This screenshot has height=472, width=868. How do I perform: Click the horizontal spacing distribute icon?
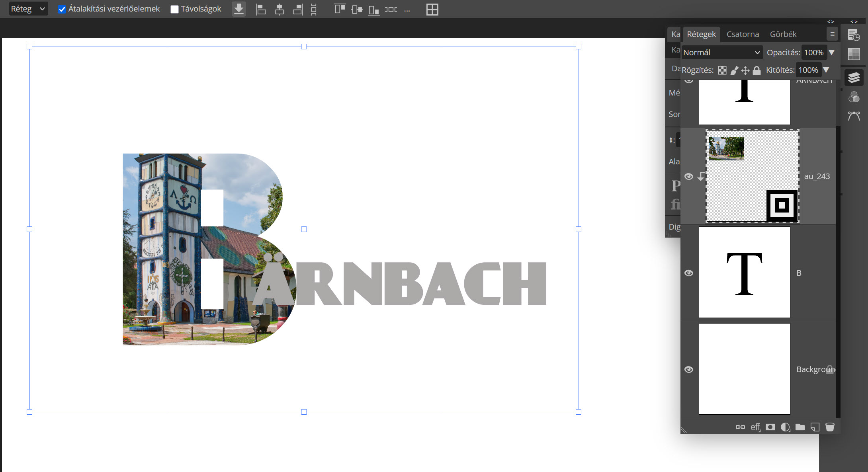391,10
